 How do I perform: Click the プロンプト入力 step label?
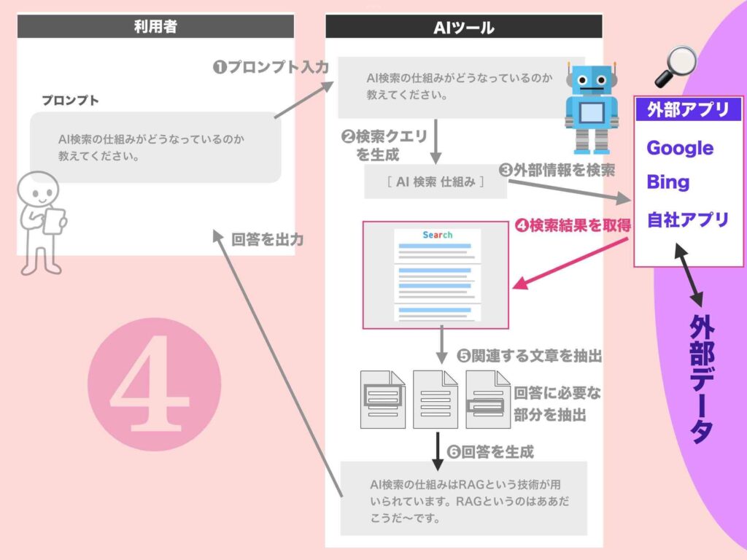tap(271, 67)
